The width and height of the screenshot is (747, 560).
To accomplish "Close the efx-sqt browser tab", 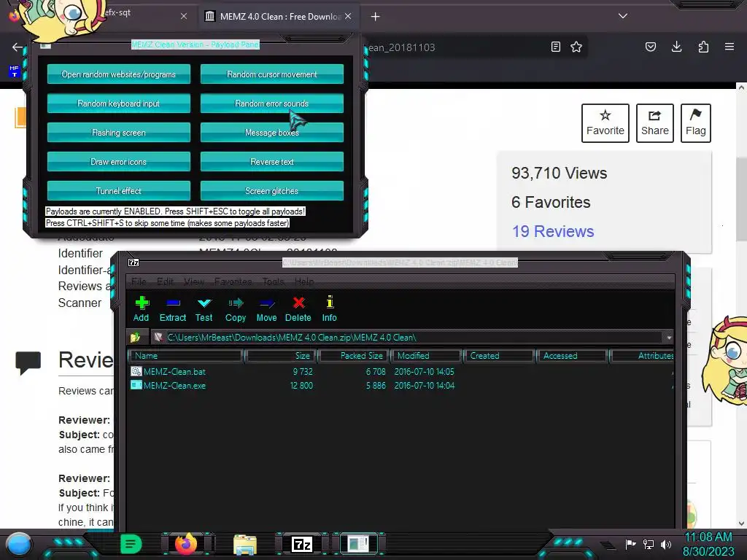I will (x=184, y=16).
